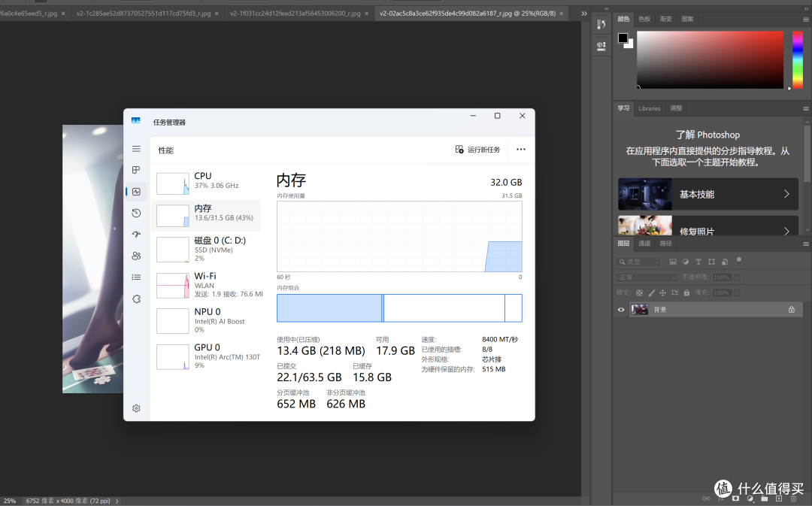The height and width of the screenshot is (506, 812).
Task: Toggle the layer filtering on/off switch
Action: pyautogui.click(x=739, y=260)
